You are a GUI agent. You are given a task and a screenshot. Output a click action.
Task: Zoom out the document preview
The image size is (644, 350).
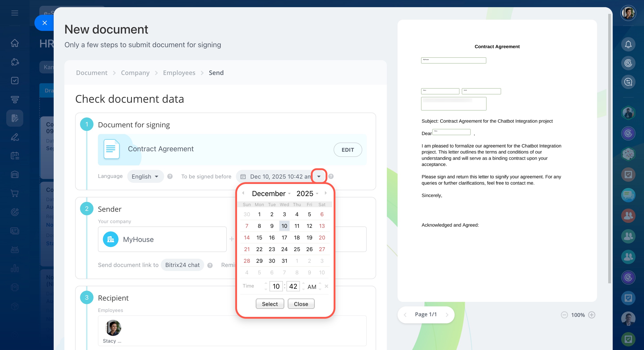[x=564, y=315]
